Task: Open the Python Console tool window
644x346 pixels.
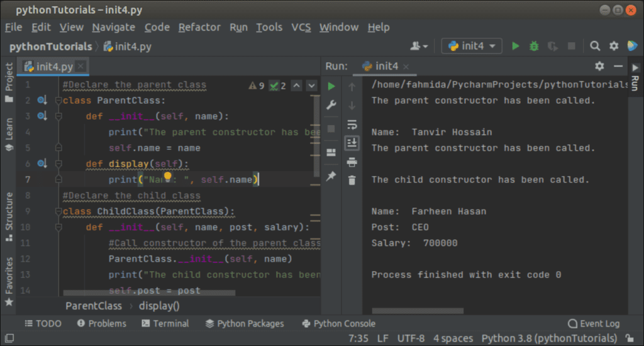Action: 338,323
